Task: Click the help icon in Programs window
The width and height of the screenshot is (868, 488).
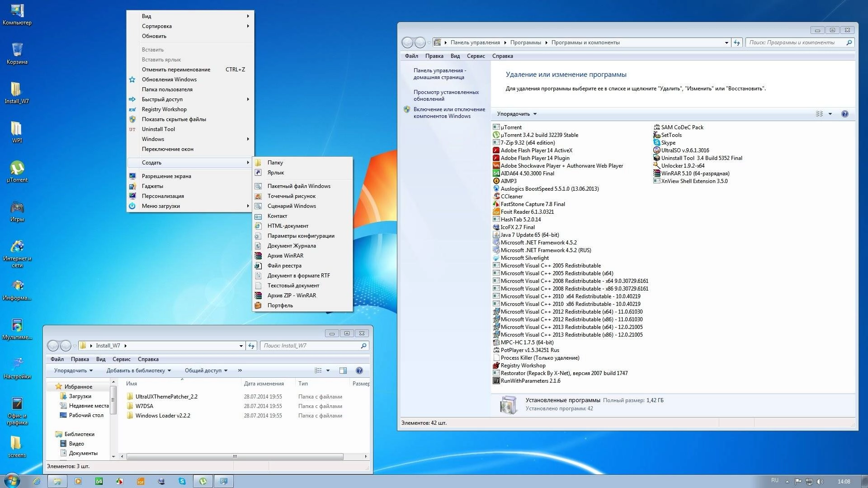Action: (x=844, y=114)
